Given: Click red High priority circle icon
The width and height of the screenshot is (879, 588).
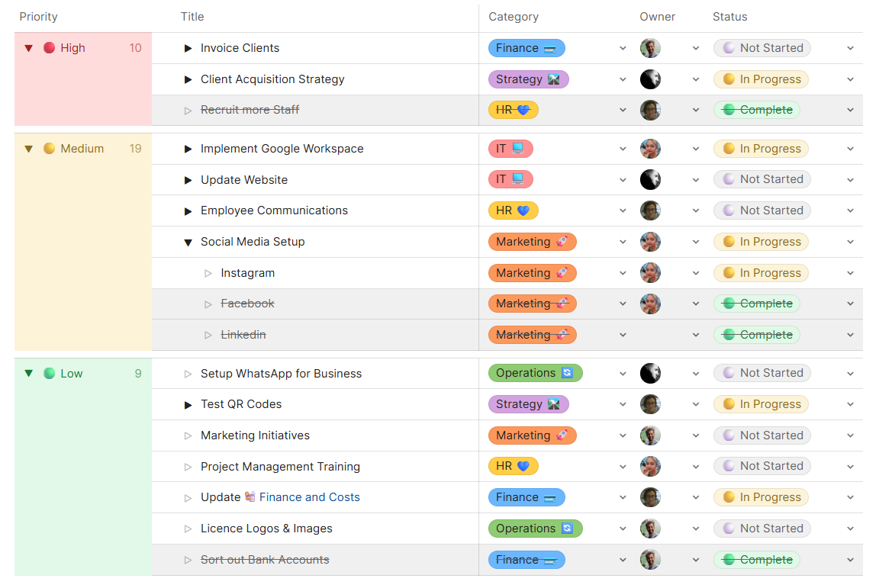Looking at the screenshot, I should 50,48.
